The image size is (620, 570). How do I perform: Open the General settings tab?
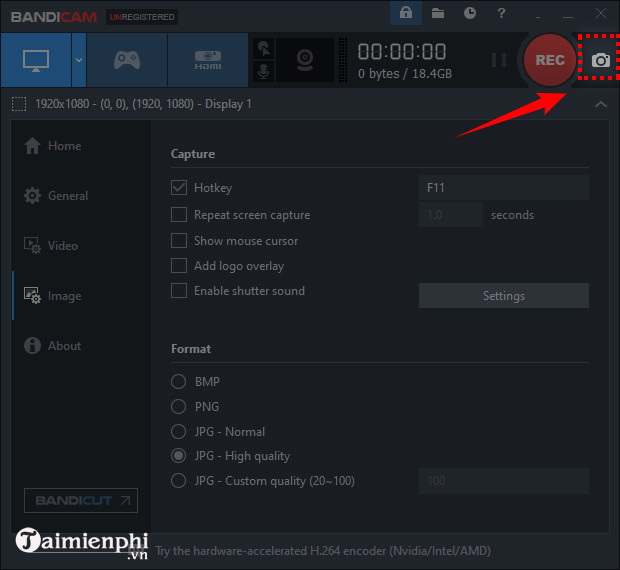pyautogui.click(x=56, y=196)
